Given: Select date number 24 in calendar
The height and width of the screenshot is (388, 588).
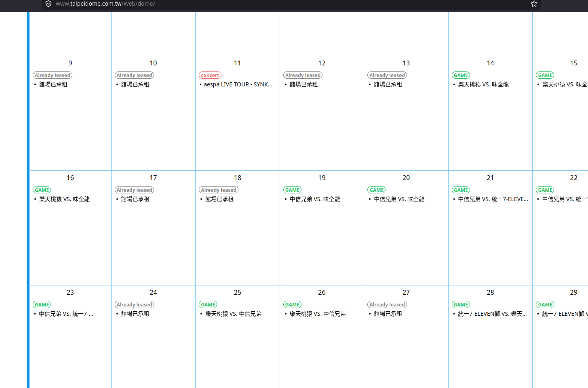Looking at the screenshot, I should (153, 292).
